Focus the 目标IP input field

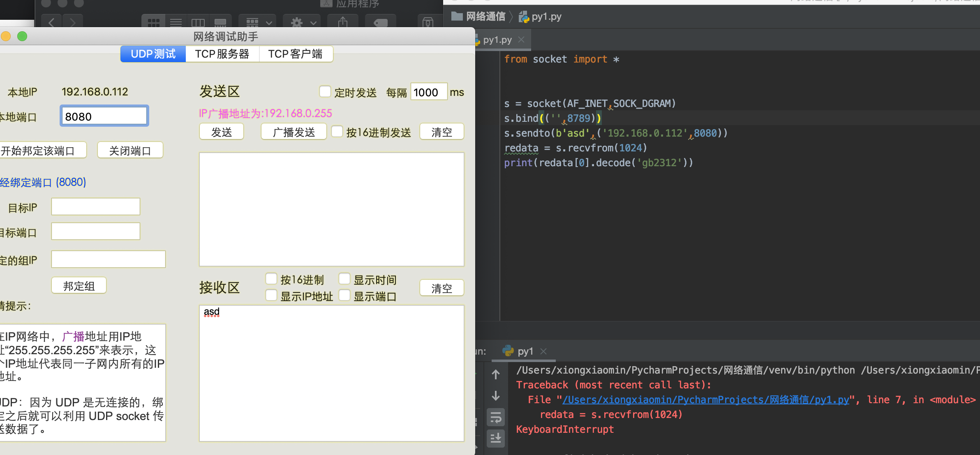coord(96,207)
